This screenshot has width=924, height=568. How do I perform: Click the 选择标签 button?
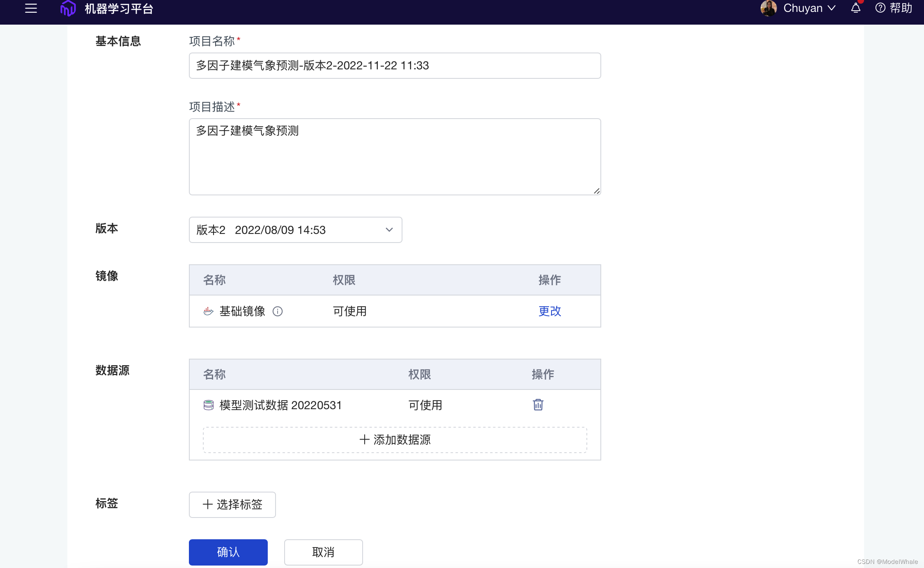coord(232,504)
